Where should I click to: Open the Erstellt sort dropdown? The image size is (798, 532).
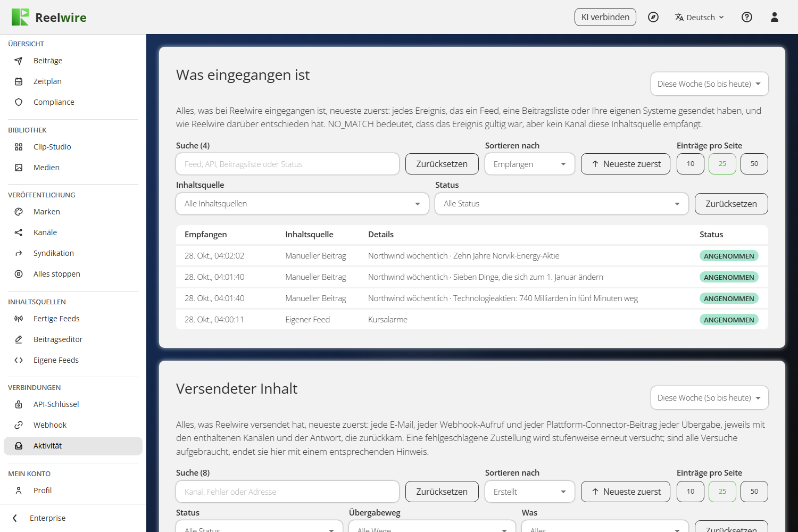pos(530,492)
